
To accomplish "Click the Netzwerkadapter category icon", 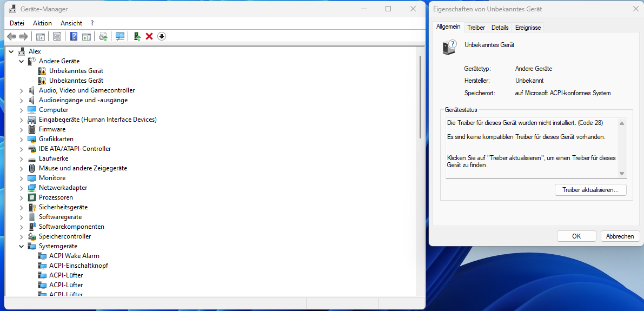I will tap(32, 188).
